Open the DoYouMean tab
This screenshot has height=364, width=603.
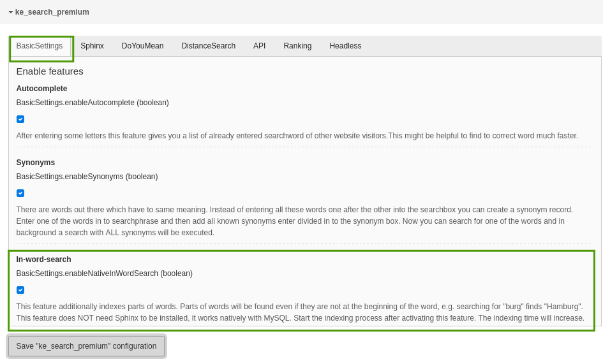tap(142, 46)
